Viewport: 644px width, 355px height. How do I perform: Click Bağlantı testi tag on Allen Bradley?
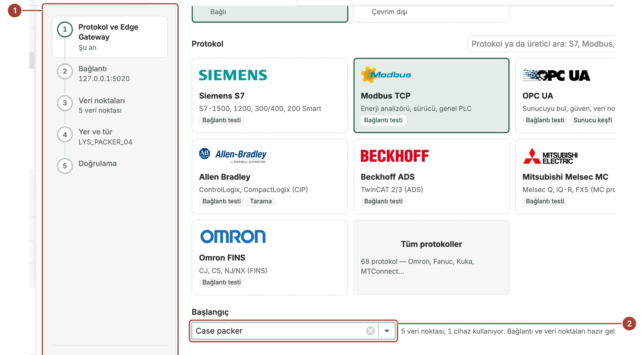[221, 201]
